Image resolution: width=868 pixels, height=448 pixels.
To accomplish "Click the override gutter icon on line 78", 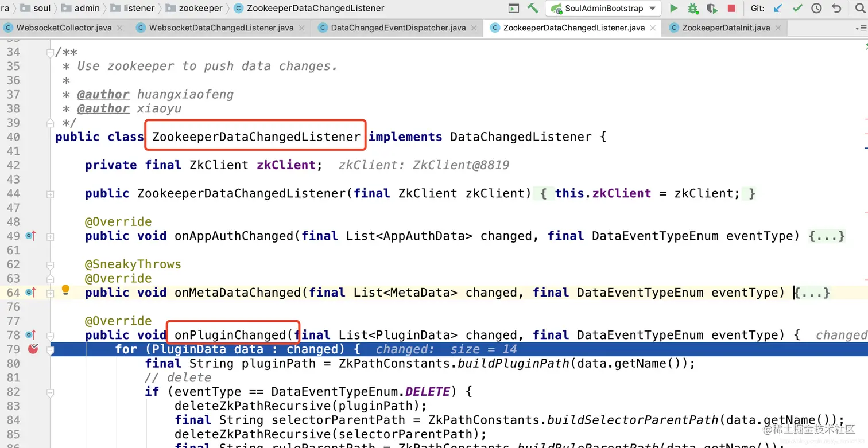I will pos(30,335).
